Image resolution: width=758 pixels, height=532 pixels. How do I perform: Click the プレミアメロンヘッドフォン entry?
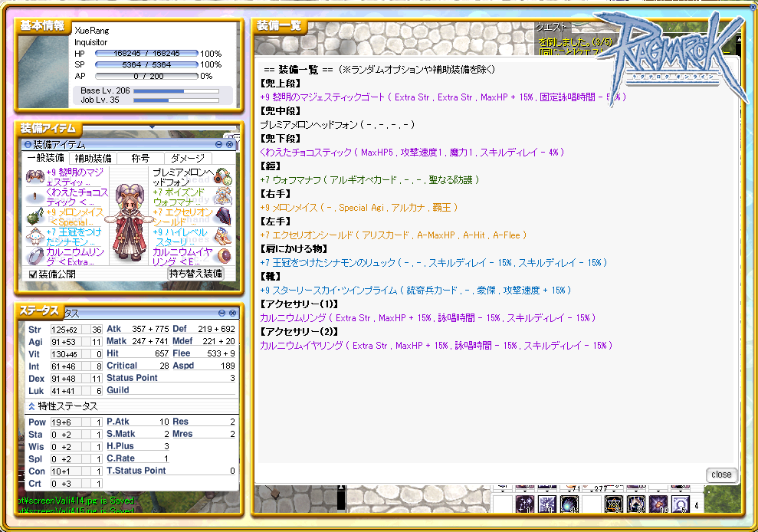(337, 124)
